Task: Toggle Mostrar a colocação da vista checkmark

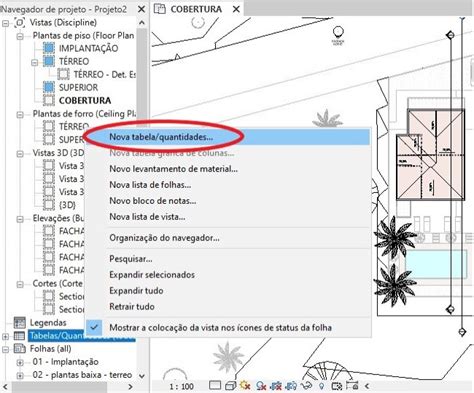Action: [95, 327]
